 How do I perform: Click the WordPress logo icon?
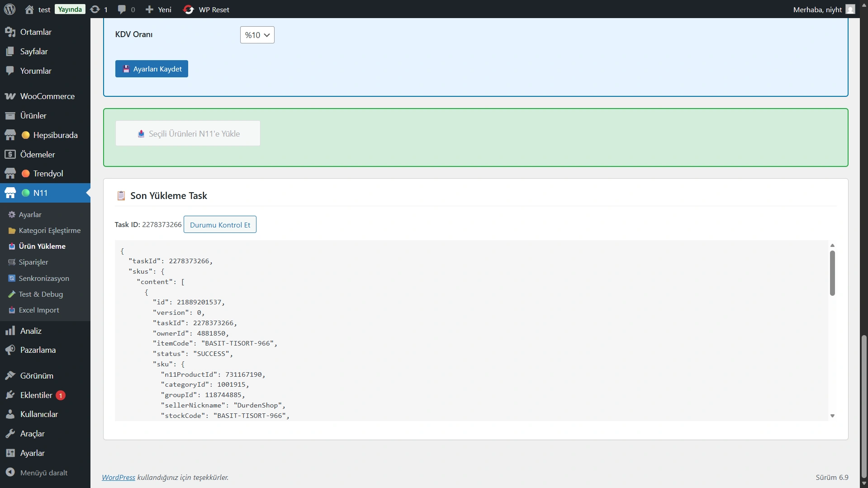(9, 9)
